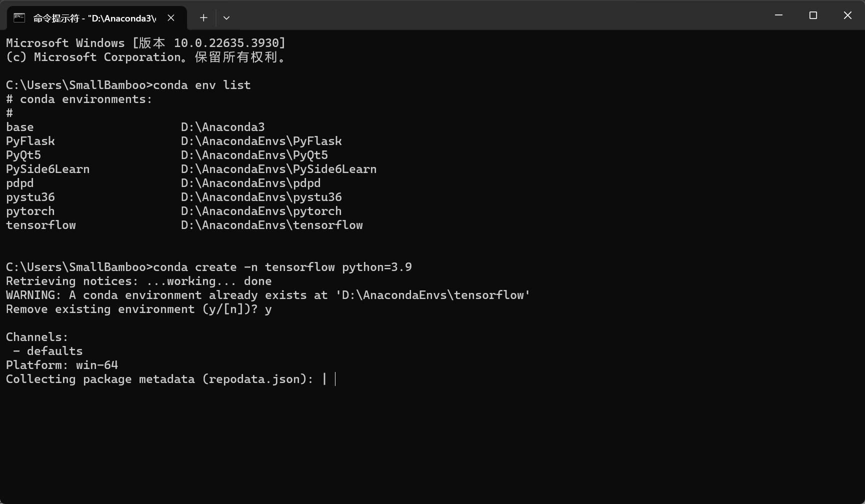Screen dimensions: 865x504
Task: Click the D:\AnacondaEnvs\tensorflow path in the list
Action: point(271,225)
